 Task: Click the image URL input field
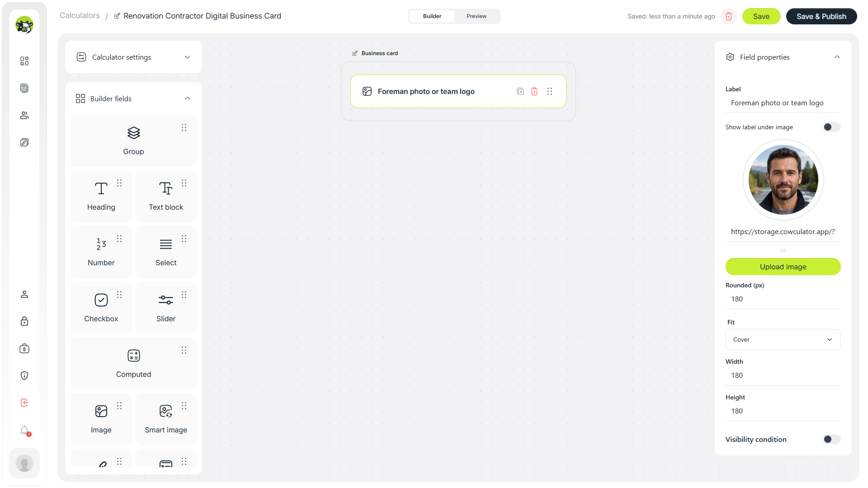pyautogui.click(x=783, y=232)
